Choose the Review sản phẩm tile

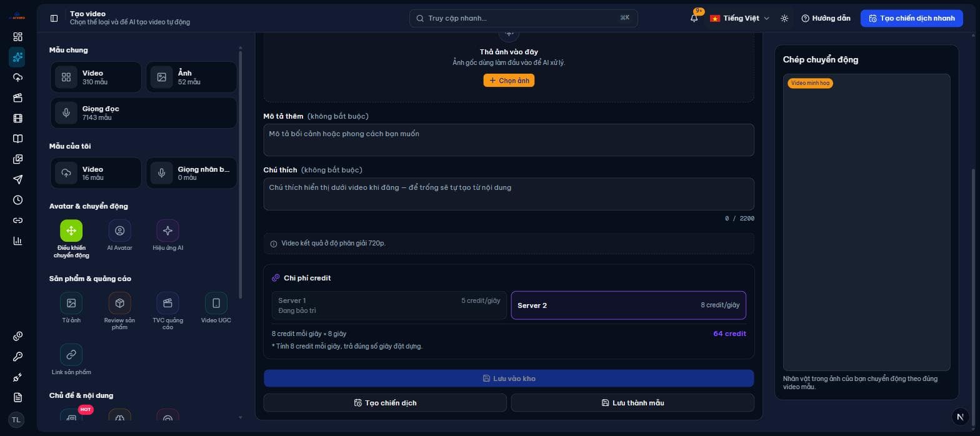119,311
